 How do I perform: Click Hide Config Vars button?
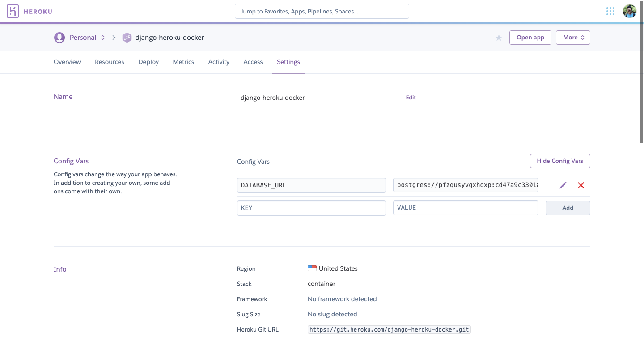[x=560, y=161]
